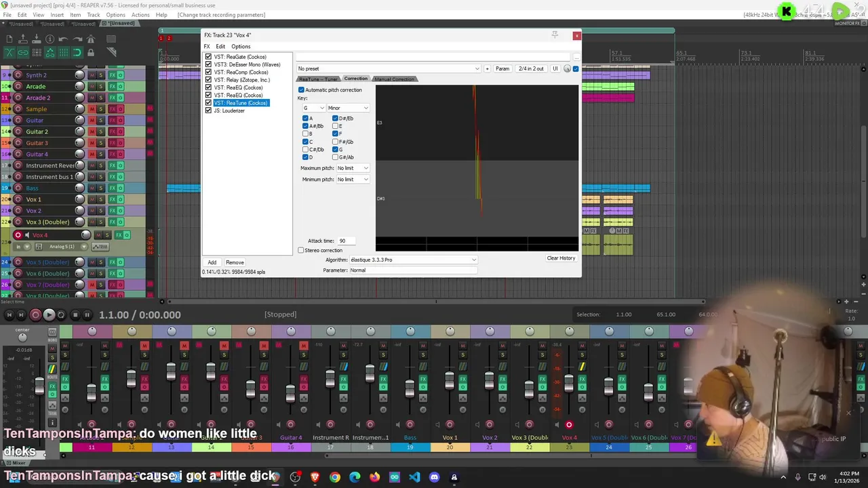Click the Attack time input field

point(346,241)
